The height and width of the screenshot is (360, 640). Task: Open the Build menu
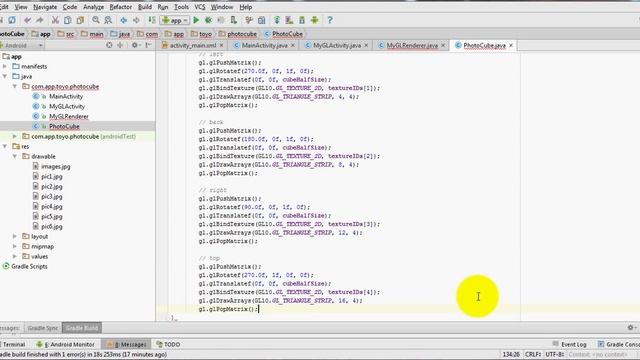(145, 7)
